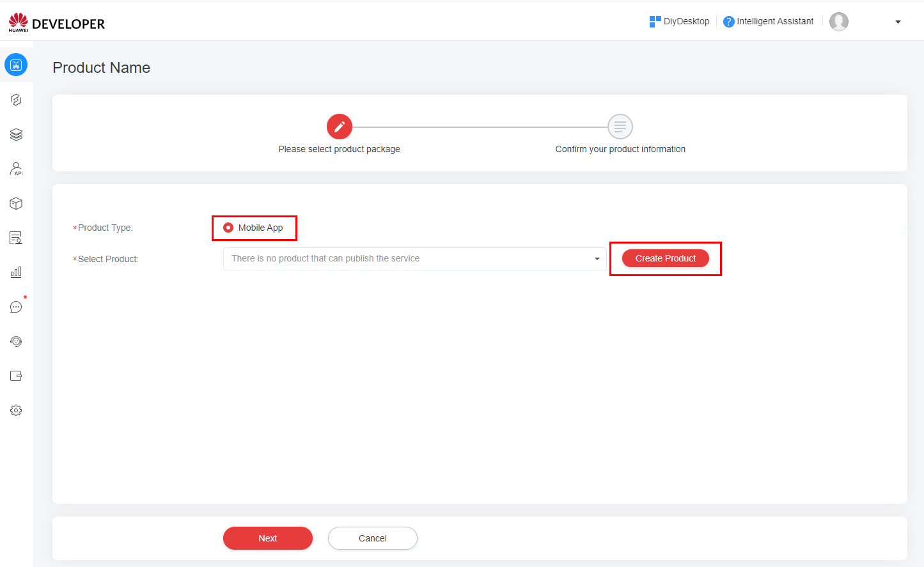Viewport: 924px width, 567px height.
Task: Click the red pencil step icon
Action: click(340, 127)
